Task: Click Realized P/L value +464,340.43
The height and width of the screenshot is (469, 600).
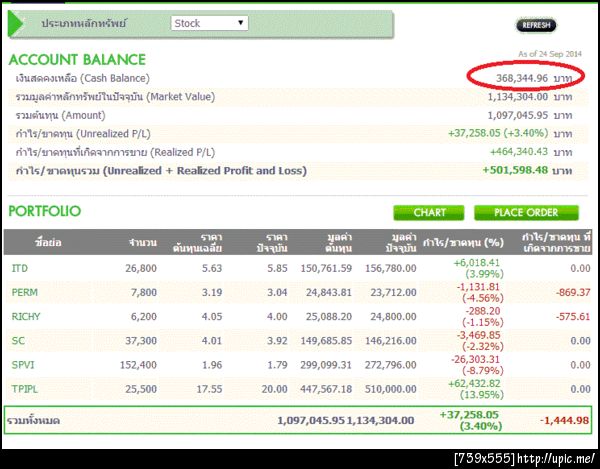Action: point(519,151)
